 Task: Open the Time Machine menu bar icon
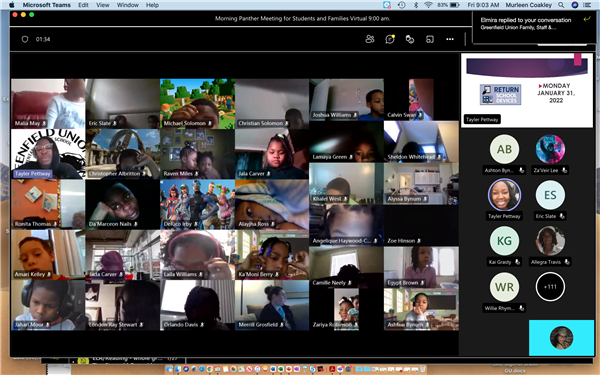[401, 5]
